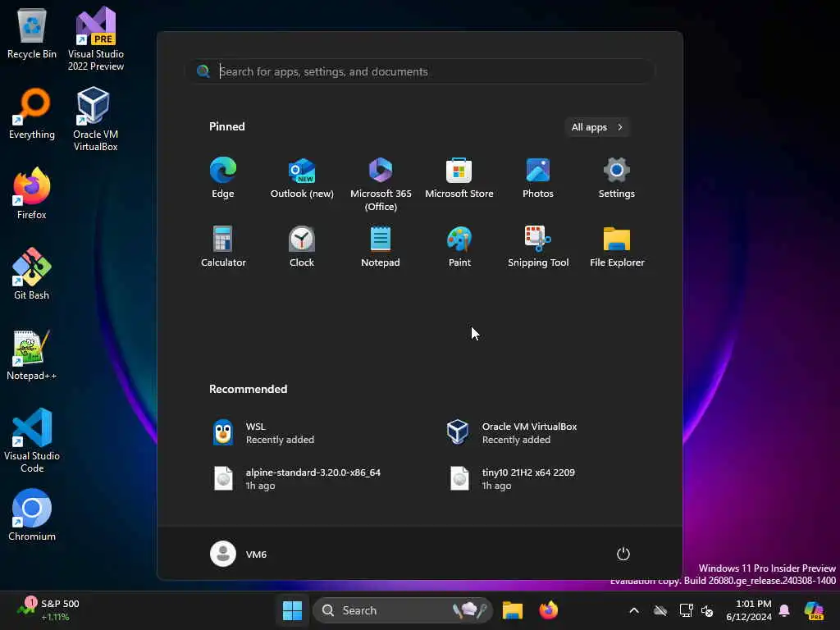840x630 pixels.
Task: Click the OneDrive cloud tray icon
Action: coord(660,610)
